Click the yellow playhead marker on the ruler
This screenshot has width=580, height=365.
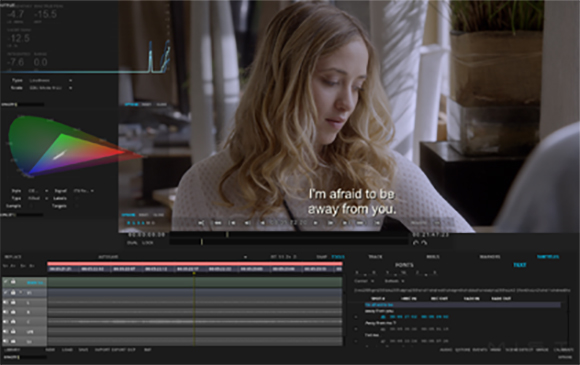pyautogui.click(x=194, y=273)
